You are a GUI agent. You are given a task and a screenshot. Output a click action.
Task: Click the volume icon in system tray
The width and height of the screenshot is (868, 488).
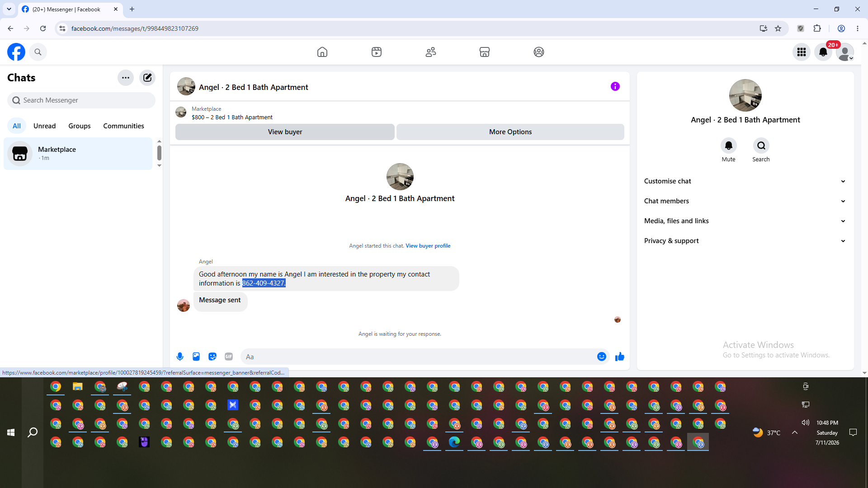click(806, 422)
